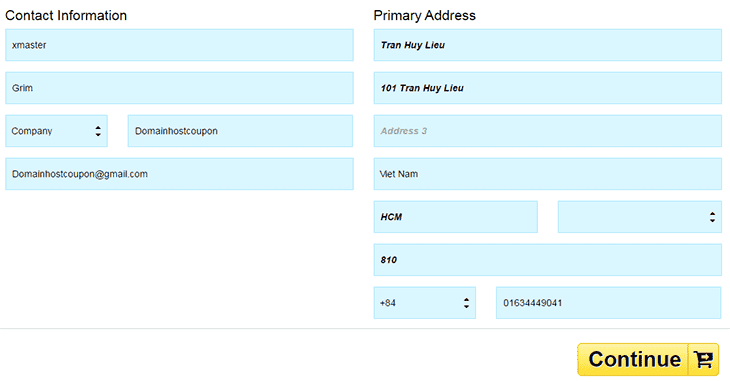
Task: Open the Company type dropdown
Action: (56, 131)
